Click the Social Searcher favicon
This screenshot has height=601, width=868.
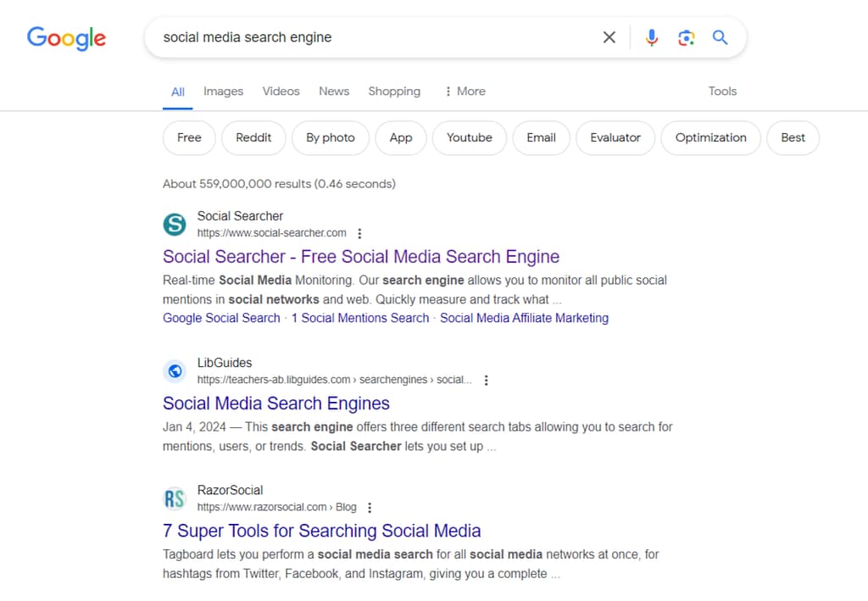coord(175,224)
